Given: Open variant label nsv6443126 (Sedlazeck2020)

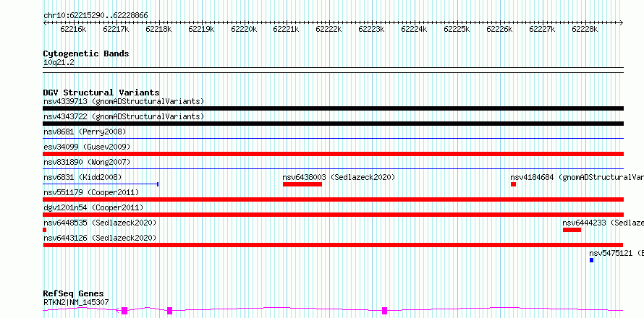Looking at the screenshot, I should pos(100,238).
